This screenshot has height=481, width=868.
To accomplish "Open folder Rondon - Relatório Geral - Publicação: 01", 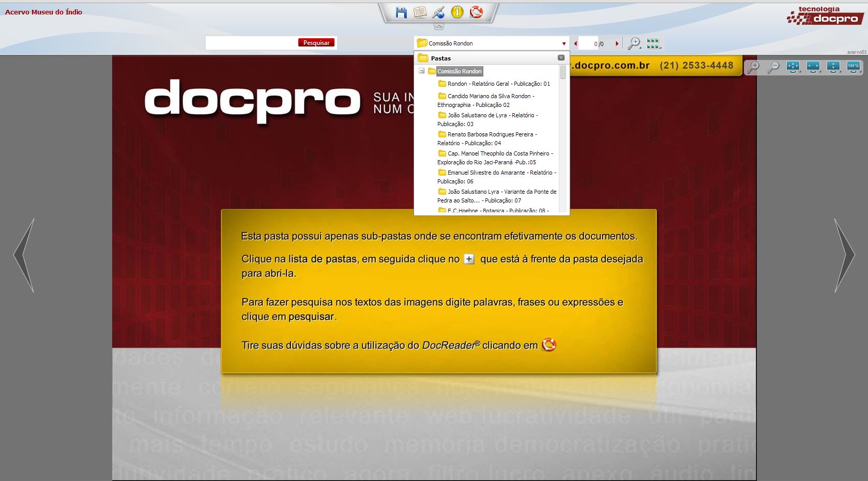I will pos(494,84).
